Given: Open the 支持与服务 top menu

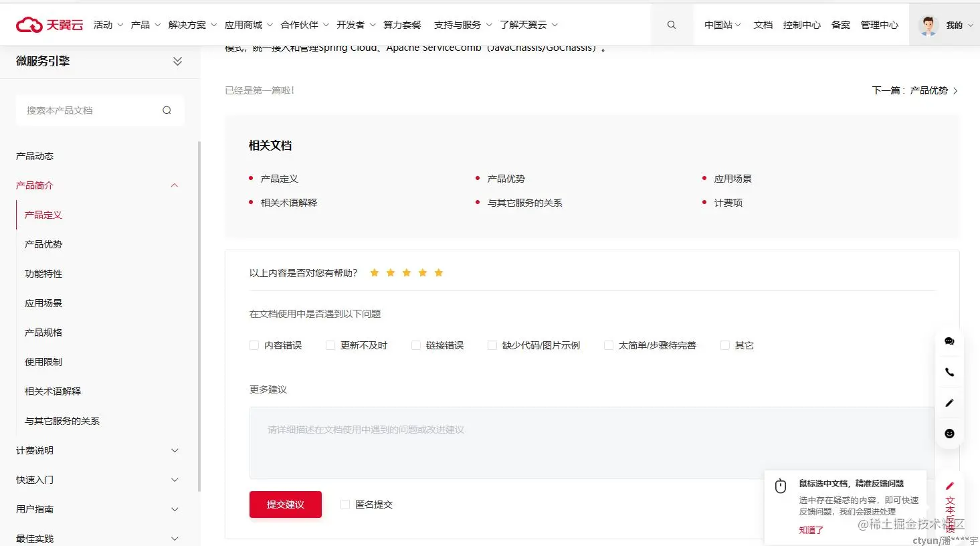Looking at the screenshot, I should tap(463, 25).
